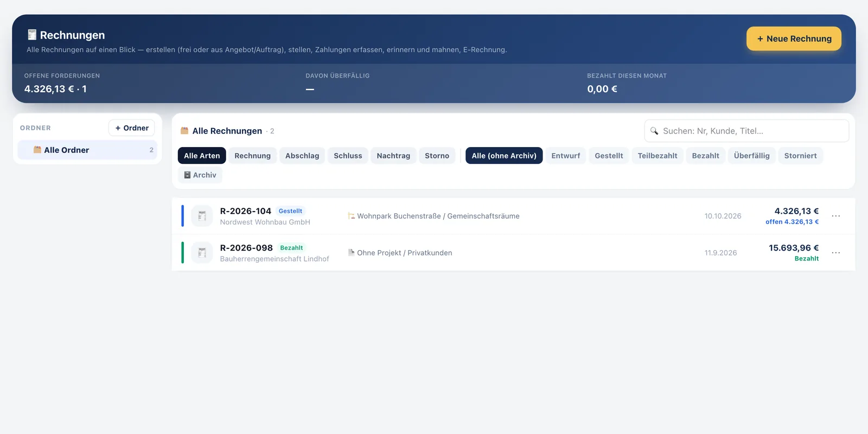Click the document icon of invoice R-2026-098

pyautogui.click(x=202, y=253)
